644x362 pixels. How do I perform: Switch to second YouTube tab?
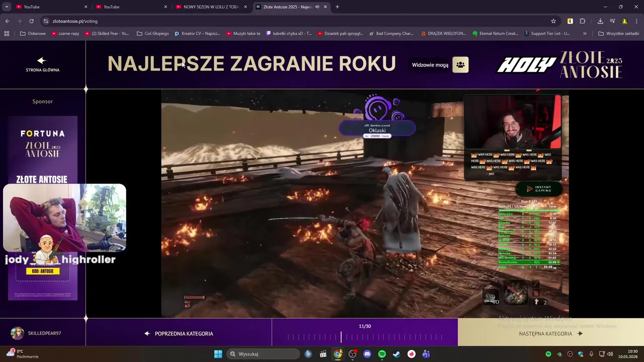click(131, 7)
